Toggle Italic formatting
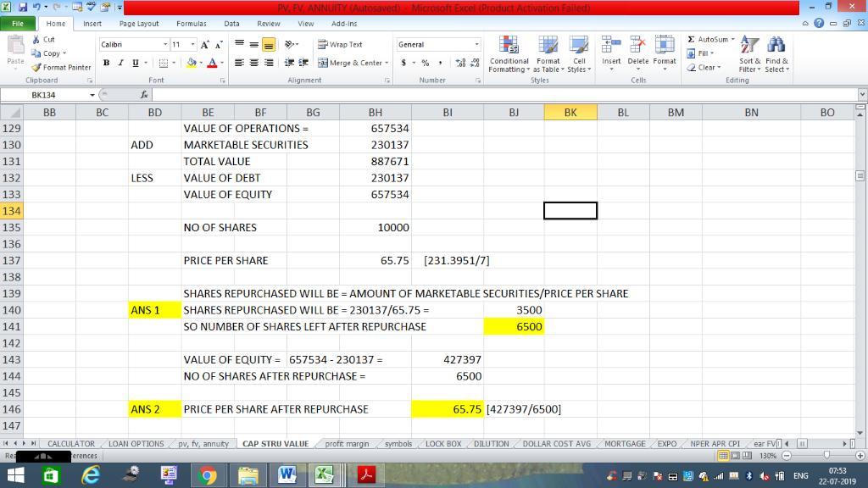 [120, 63]
